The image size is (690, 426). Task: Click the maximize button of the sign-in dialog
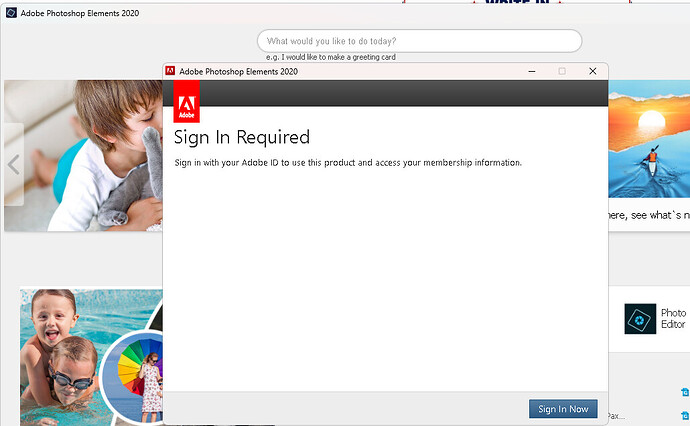(x=562, y=71)
